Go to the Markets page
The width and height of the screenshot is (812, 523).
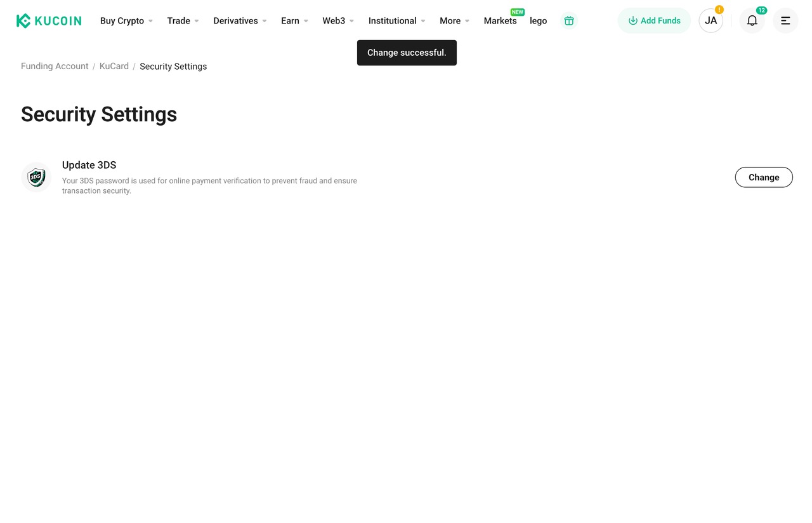pyautogui.click(x=500, y=21)
